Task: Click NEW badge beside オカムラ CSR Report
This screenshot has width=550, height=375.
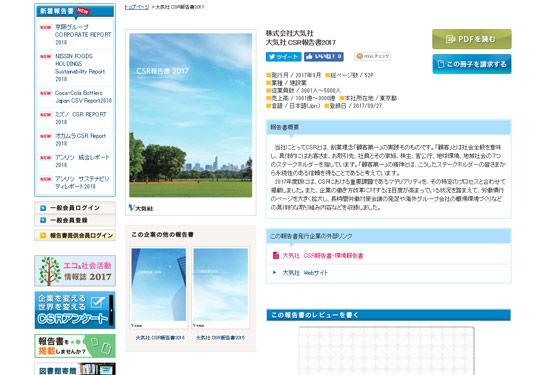Action: pos(46,136)
